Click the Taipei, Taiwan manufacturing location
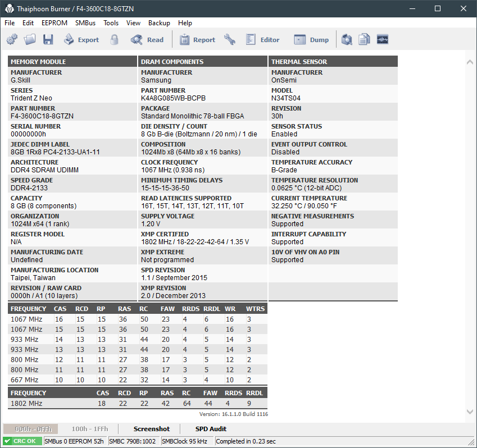Image resolution: width=477 pixels, height=448 pixels. pos(33,277)
